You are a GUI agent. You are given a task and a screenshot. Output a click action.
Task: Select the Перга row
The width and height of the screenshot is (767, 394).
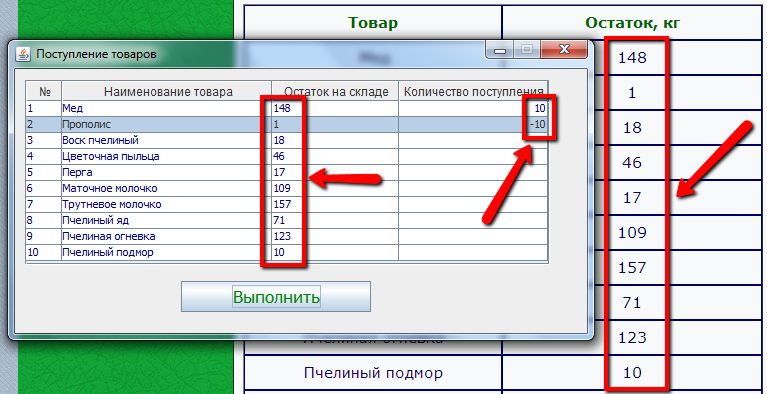[x=287, y=172]
